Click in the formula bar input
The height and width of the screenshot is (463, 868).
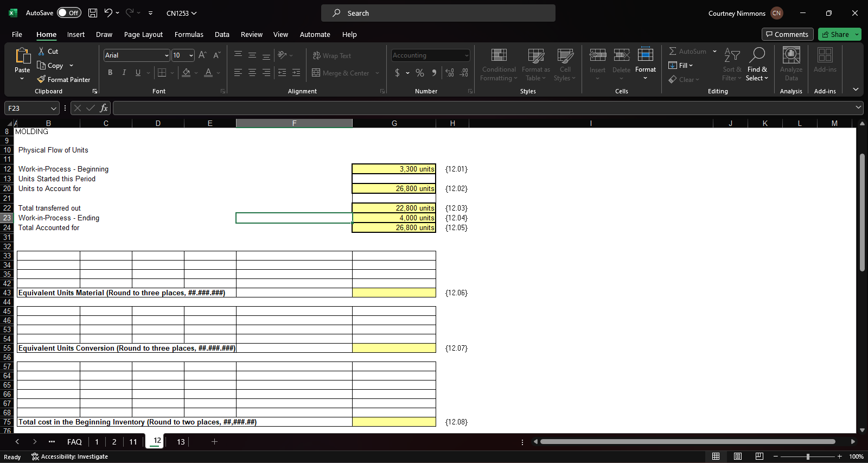pos(483,108)
